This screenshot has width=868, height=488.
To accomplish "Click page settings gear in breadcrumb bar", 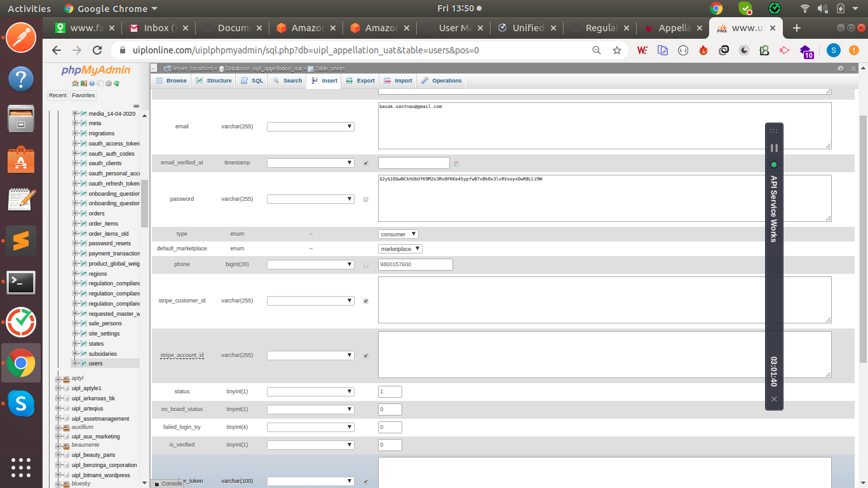I will [x=841, y=68].
